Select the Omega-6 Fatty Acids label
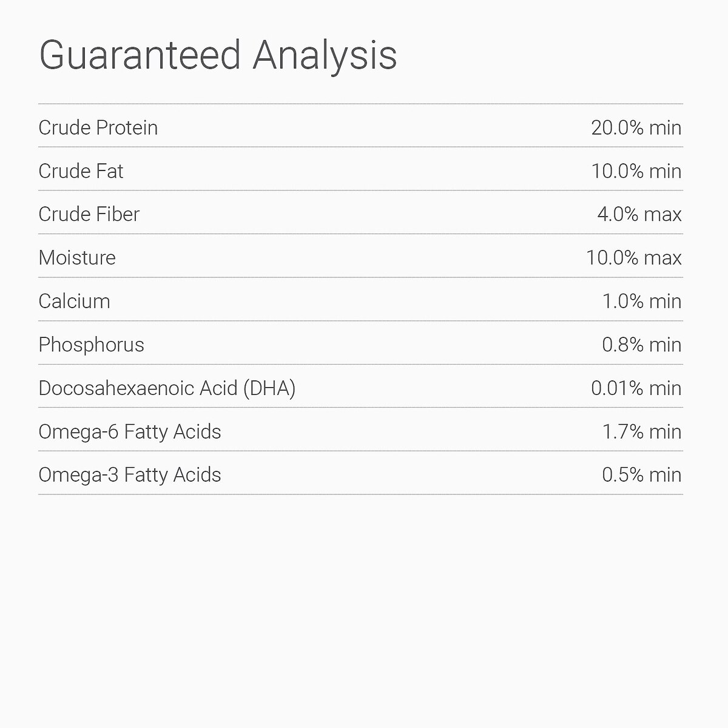The width and height of the screenshot is (728, 728). tap(130, 432)
